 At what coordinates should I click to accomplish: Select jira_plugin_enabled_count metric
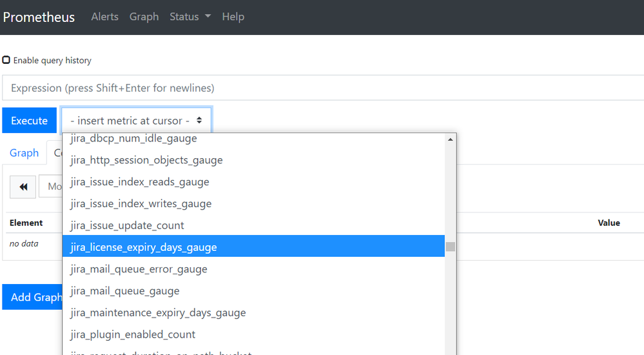(253, 334)
